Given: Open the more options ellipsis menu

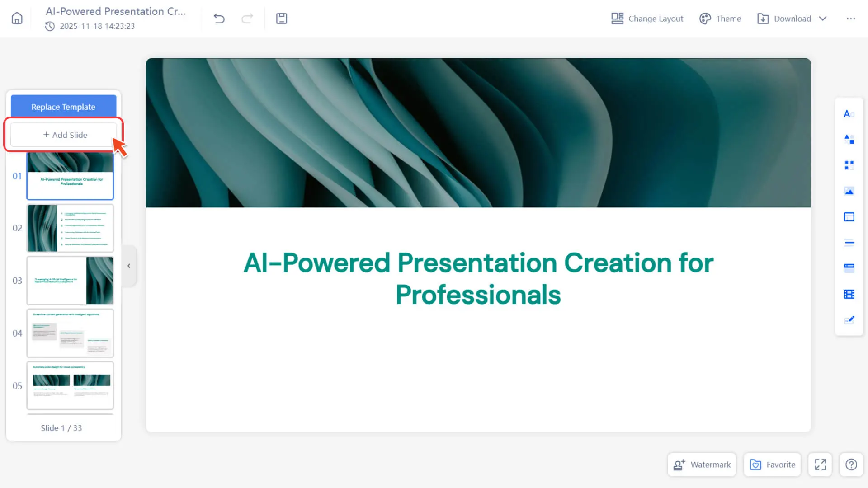Looking at the screenshot, I should [x=851, y=19].
